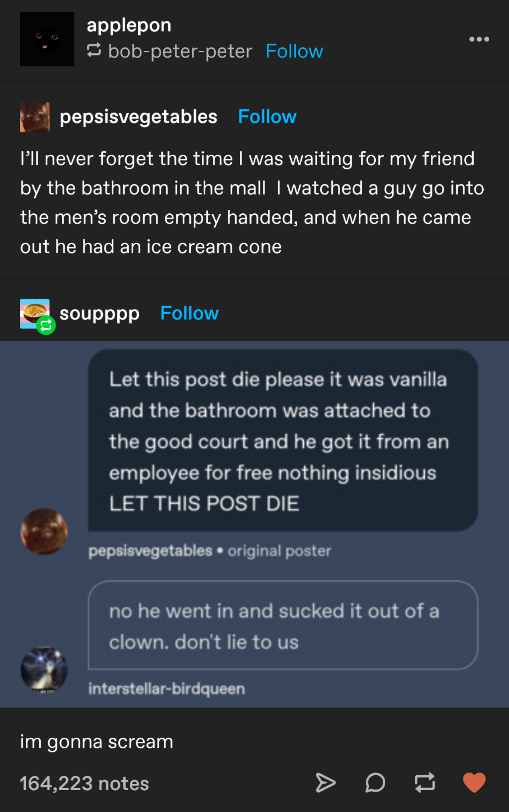
Task: Open applepon's black cat avatar
Action: [x=47, y=39]
